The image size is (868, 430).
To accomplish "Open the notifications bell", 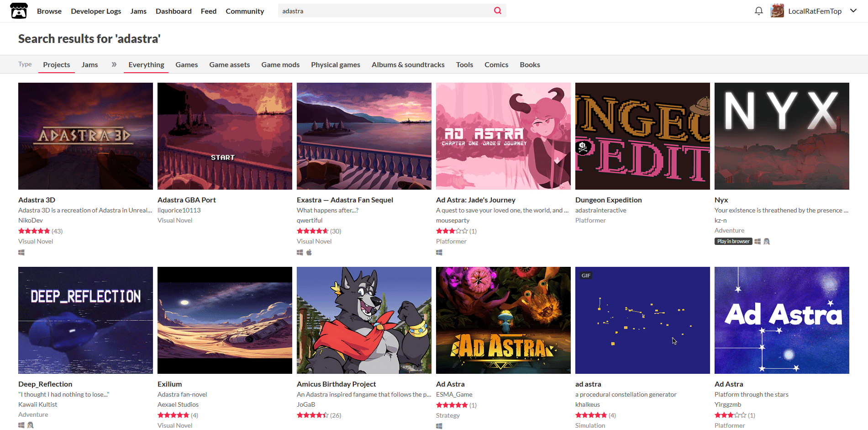I will coord(759,11).
